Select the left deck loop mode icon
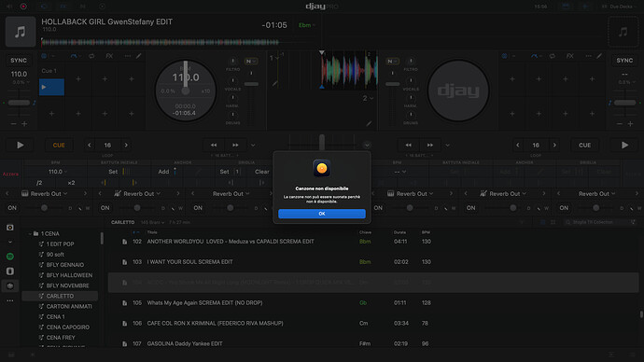644x362 pixels. (x=91, y=56)
